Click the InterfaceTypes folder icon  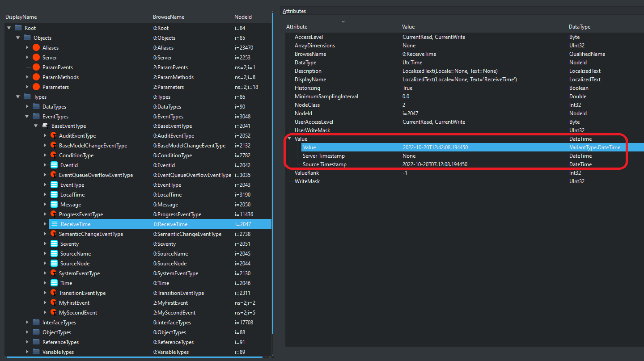(36, 323)
